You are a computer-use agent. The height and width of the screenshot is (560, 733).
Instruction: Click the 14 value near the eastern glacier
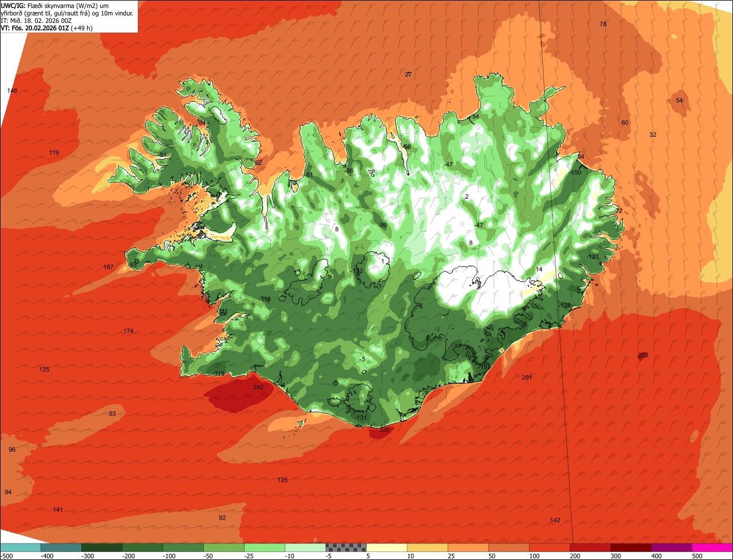[x=539, y=269]
